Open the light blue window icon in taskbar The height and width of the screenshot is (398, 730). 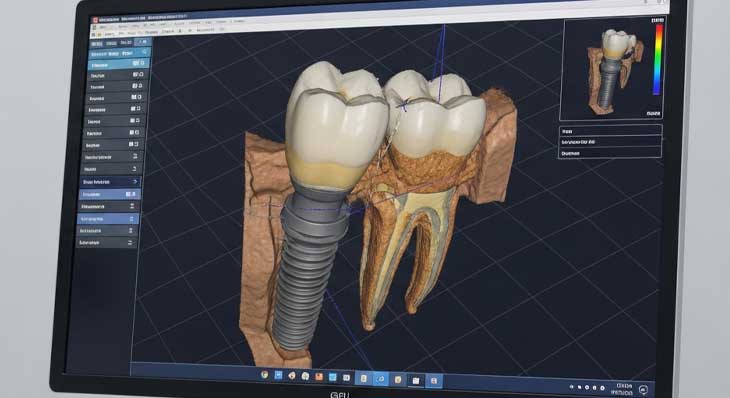(x=333, y=377)
